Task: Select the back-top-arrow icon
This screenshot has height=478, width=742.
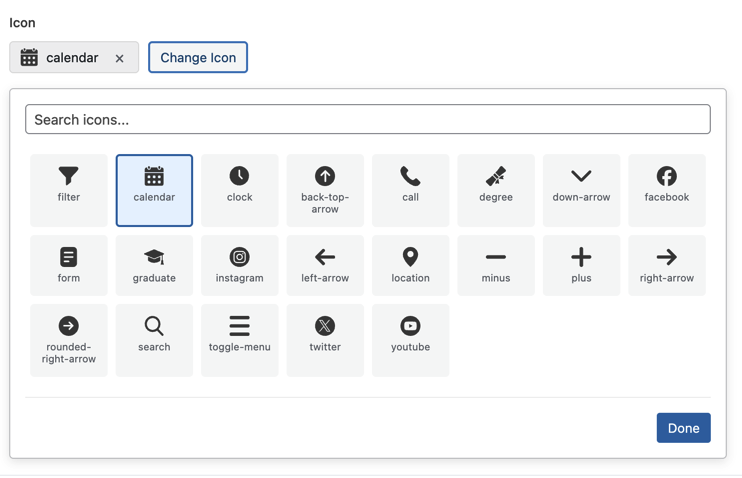Action: 325,190
